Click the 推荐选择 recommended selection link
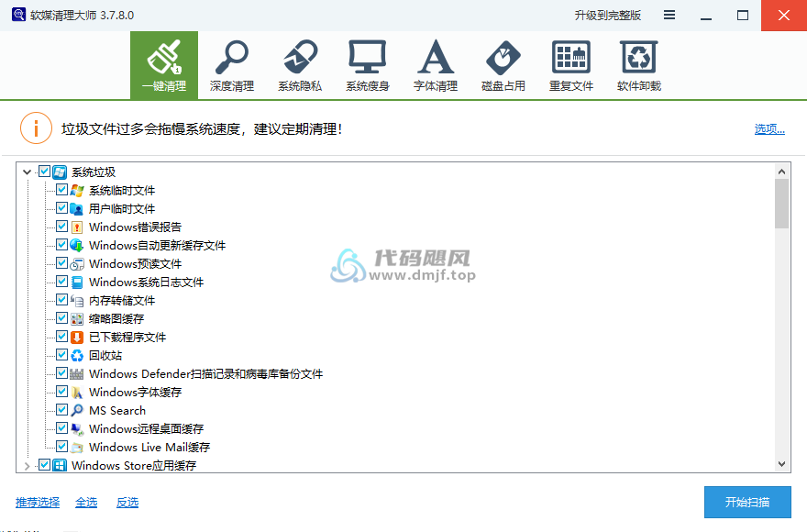The height and width of the screenshot is (532, 807). coord(38,502)
